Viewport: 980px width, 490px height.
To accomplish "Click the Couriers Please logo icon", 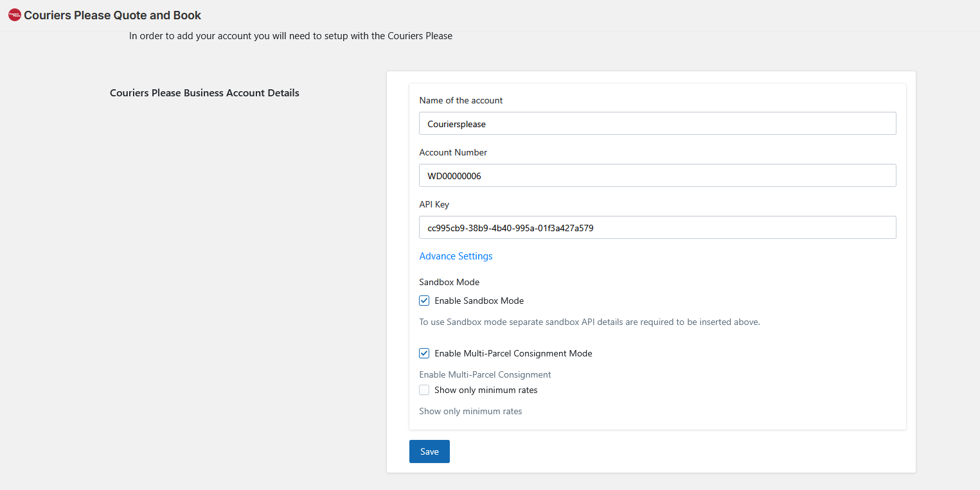I will tap(15, 15).
